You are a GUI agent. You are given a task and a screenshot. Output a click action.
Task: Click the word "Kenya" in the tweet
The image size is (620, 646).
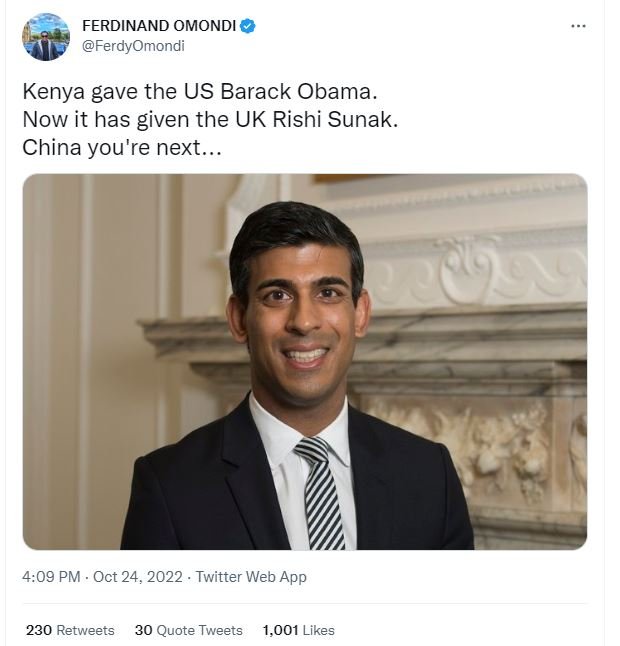(49, 90)
